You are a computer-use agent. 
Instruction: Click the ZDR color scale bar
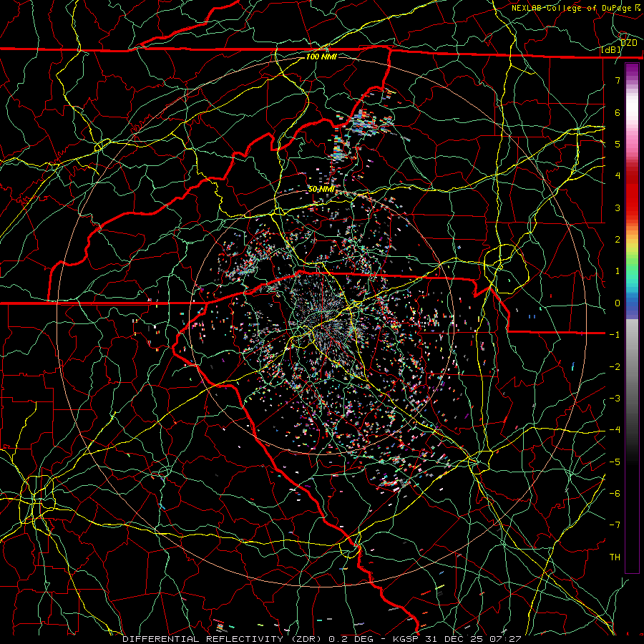632,318
